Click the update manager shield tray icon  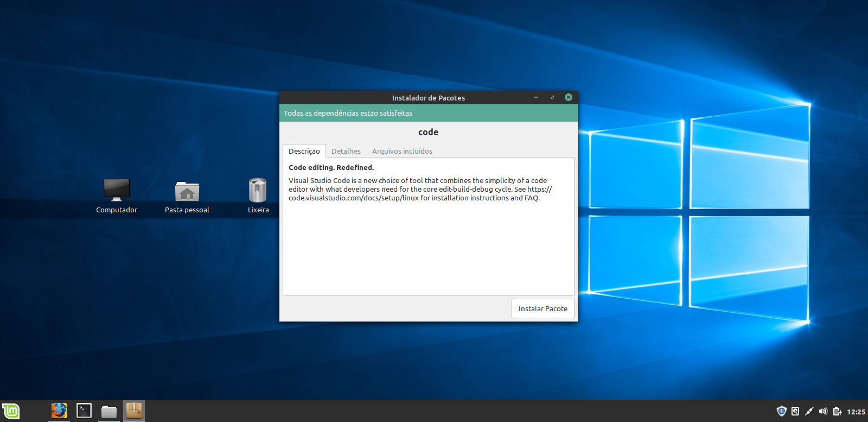781,411
